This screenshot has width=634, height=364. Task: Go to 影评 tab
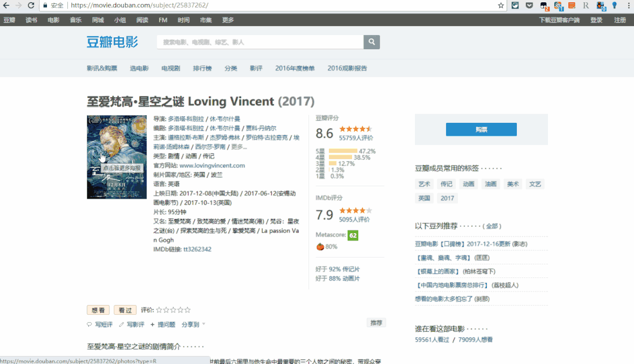[256, 68]
